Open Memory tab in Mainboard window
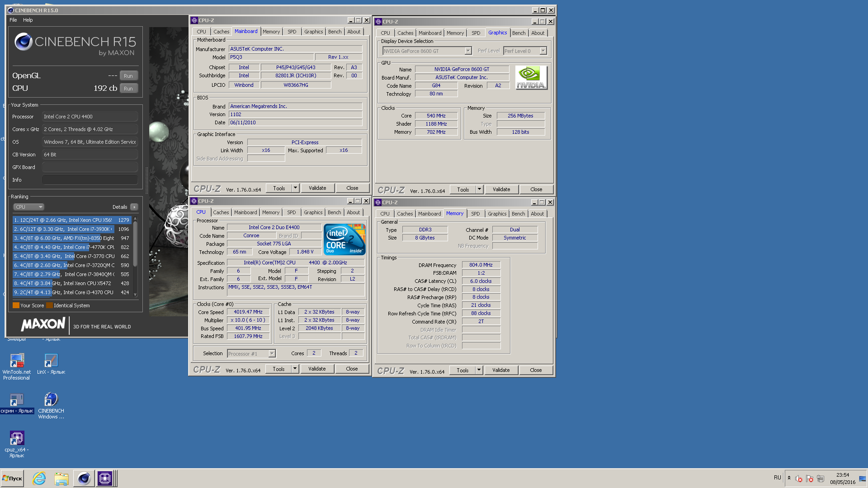 pyautogui.click(x=271, y=32)
